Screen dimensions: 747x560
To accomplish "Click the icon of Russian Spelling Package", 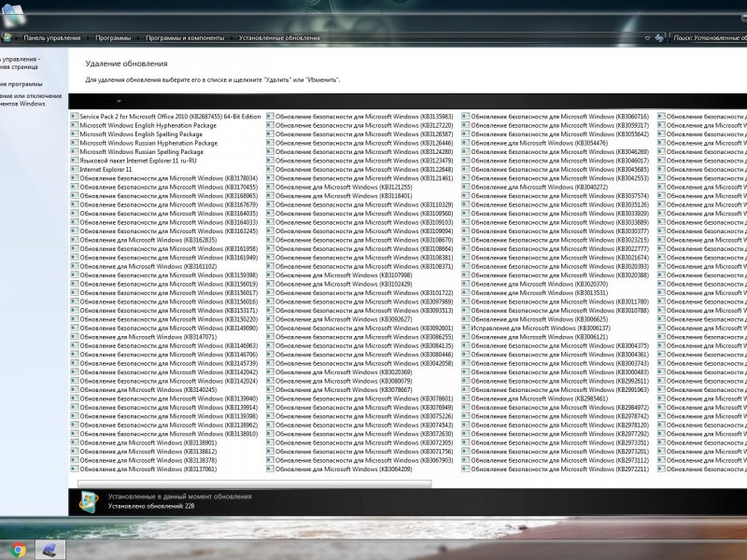I will [75, 151].
